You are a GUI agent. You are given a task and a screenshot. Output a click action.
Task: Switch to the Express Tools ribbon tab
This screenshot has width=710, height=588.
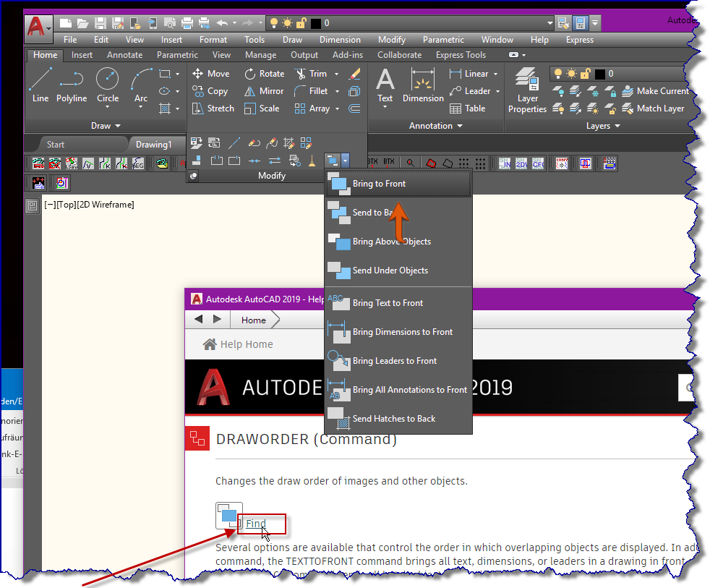[x=461, y=55]
